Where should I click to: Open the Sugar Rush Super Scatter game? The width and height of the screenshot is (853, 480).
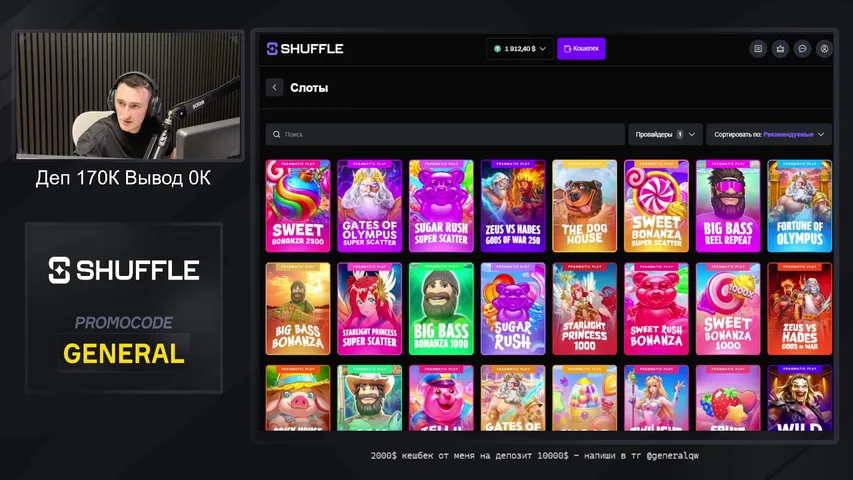tap(441, 206)
